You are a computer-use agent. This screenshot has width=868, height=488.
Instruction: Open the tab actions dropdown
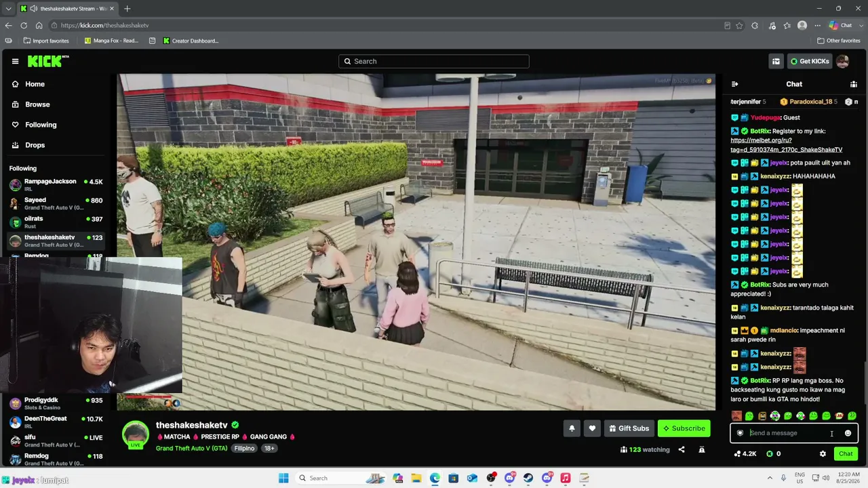click(8, 9)
